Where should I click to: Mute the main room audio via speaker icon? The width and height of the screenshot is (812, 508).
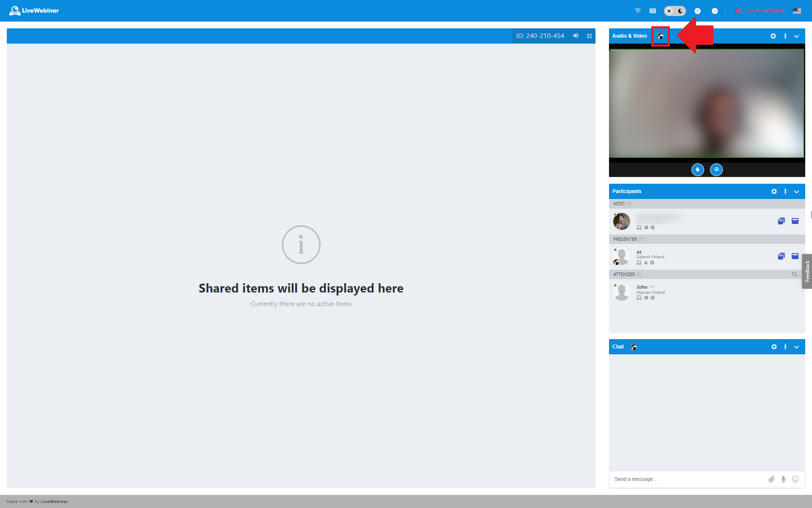coord(576,36)
